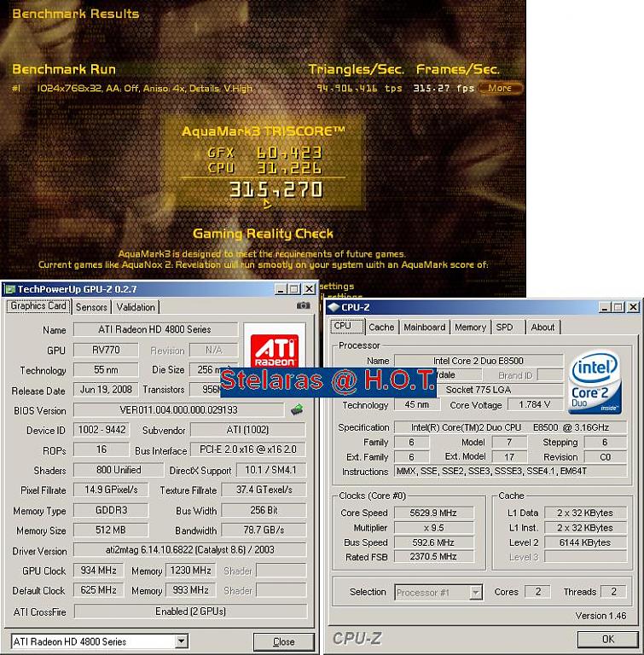This screenshot has height=655, width=644.
Task: Click the Socket 775 LGA package value
Action: point(479,390)
